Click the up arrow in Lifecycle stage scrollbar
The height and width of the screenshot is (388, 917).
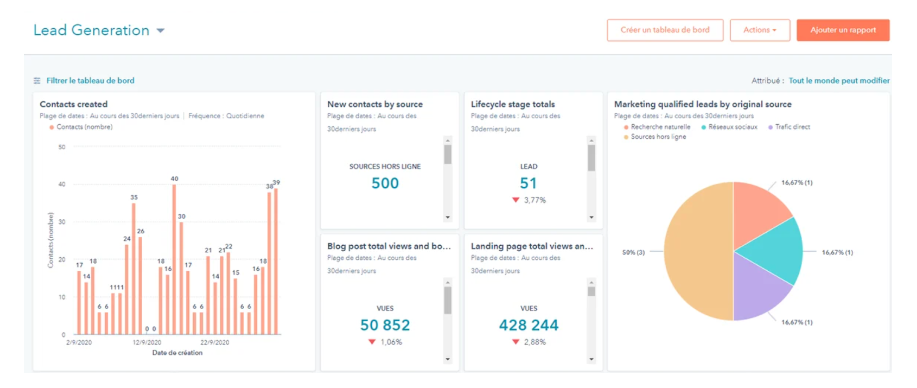[591, 140]
